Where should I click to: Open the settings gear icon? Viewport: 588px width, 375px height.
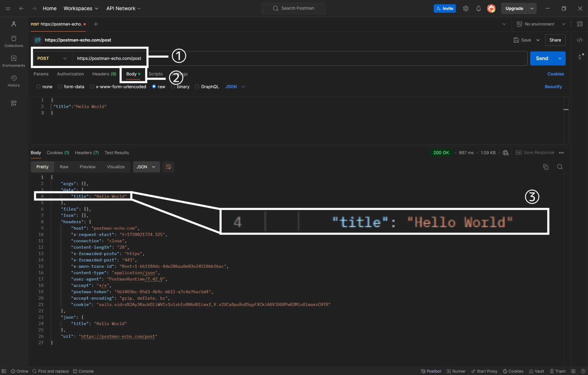466,8
